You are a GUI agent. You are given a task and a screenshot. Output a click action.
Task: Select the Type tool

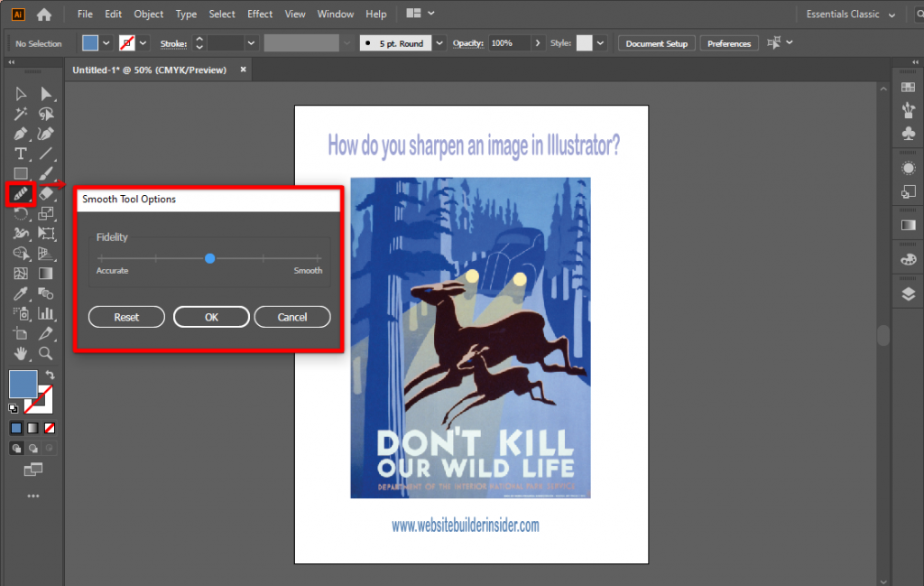(x=22, y=153)
